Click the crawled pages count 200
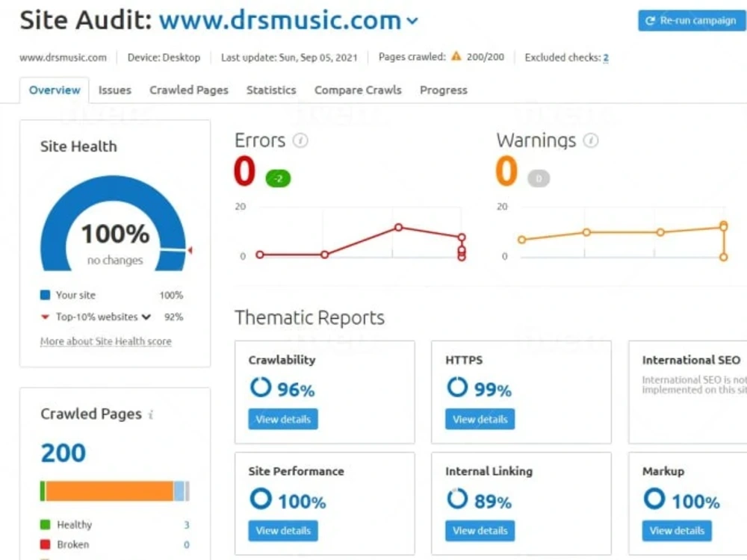Viewport: 747px width, 560px height. [x=63, y=453]
